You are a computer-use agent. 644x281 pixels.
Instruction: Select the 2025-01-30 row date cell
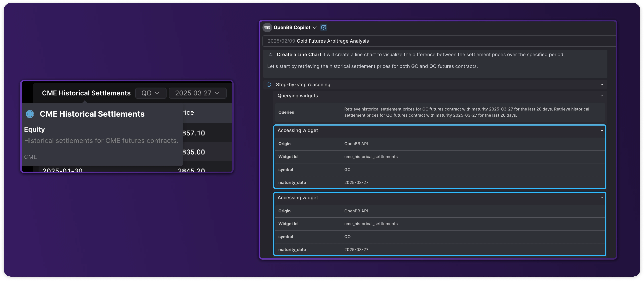point(62,170)
